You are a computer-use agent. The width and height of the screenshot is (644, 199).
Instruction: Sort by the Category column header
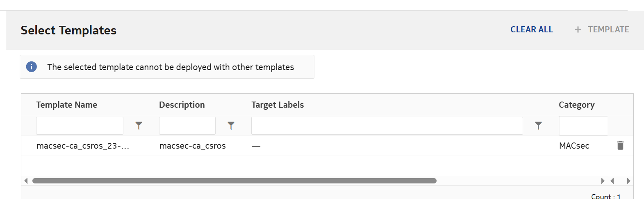pyautogui.click(x=576, y=105)
